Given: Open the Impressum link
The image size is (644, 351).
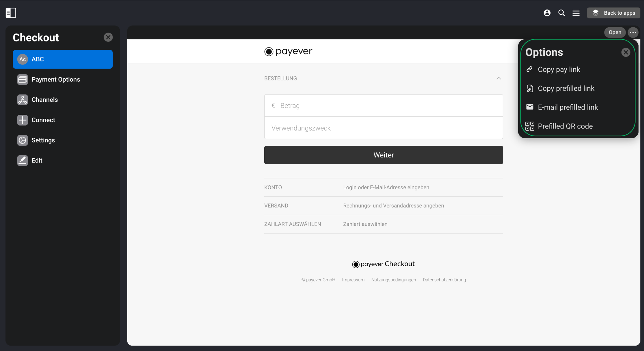Looking at the screenshot, I should 353,280.
